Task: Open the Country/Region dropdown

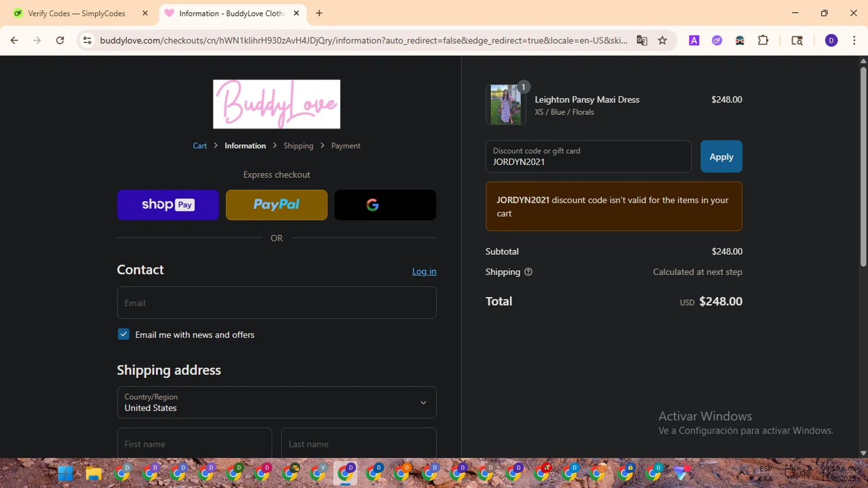Action: click(277, 402)
